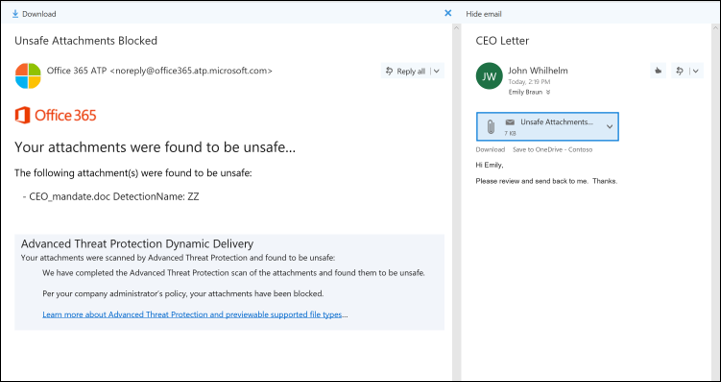Click Save to OneDrive - Contoso
This screenshot has width=721, height=382.
(x=552, y=149)
